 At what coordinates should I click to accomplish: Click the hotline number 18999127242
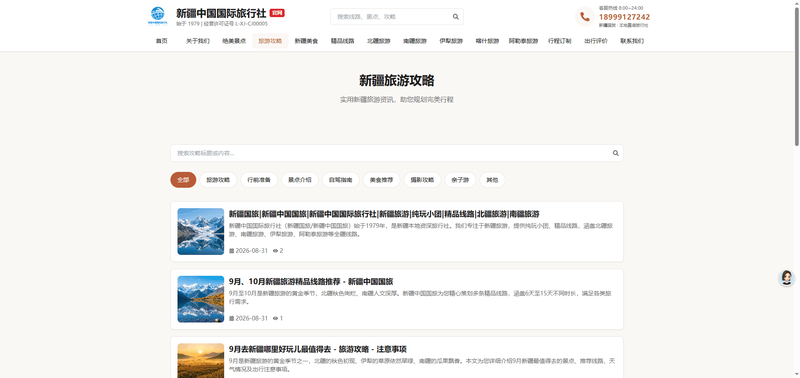[624, 17]
